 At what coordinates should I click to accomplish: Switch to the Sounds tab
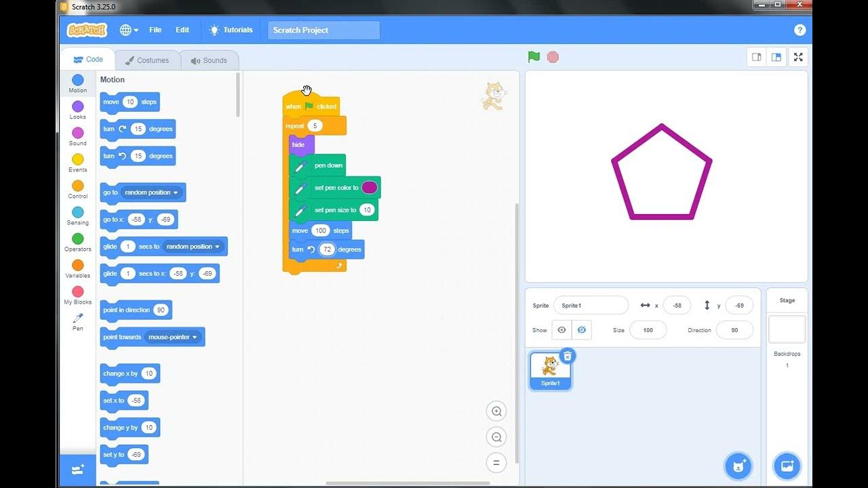pos(209,60)
